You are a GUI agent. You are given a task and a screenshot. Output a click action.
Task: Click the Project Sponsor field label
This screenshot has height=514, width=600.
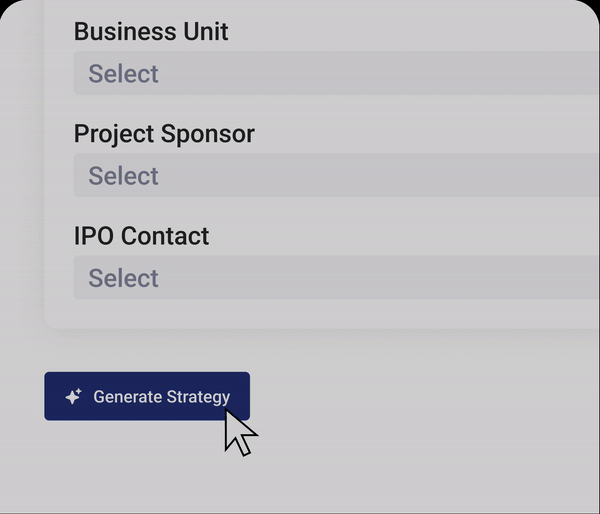pos(164,134)
